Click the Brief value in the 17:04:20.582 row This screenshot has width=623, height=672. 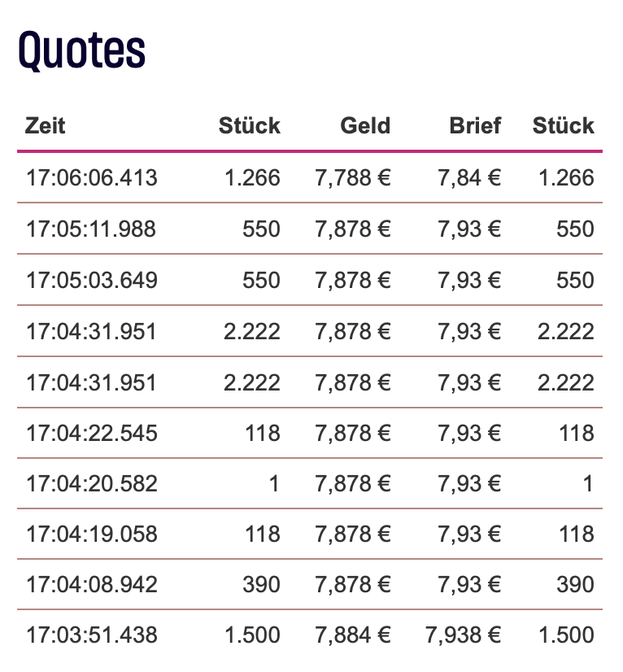point(469,484)
